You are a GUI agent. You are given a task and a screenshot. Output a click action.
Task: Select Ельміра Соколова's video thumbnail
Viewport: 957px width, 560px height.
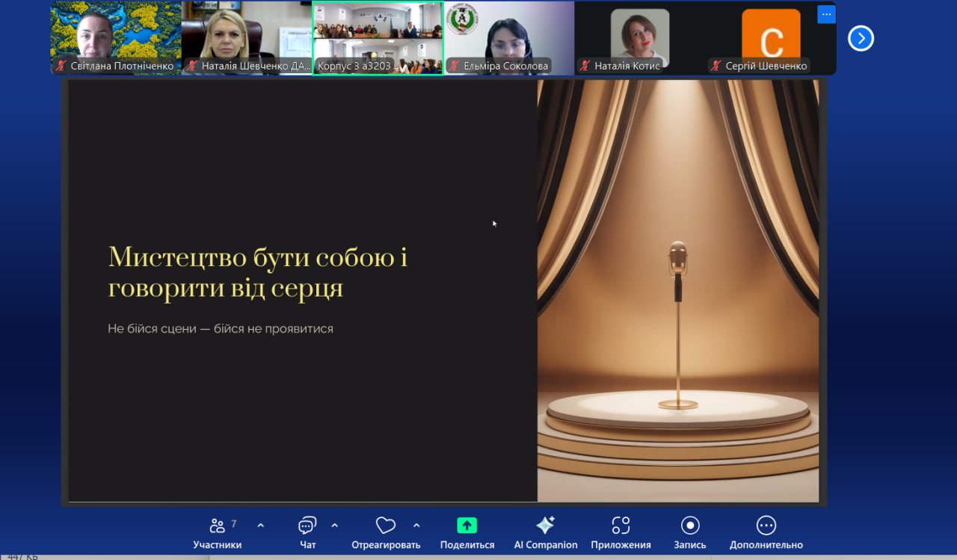(x=509, y=37)
